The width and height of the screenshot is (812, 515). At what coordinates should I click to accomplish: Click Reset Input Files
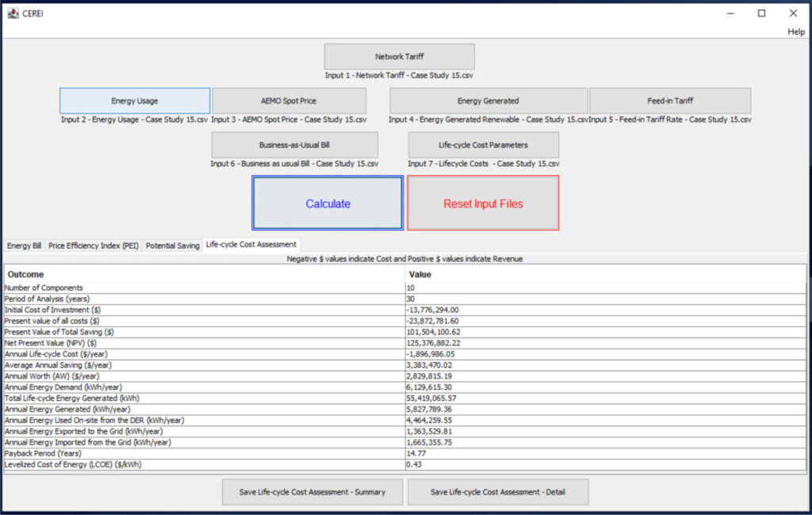(483, 204)
